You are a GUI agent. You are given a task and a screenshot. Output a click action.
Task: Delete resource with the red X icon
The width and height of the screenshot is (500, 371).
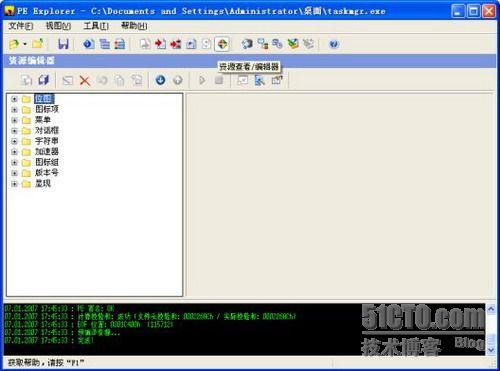(85, 80)
